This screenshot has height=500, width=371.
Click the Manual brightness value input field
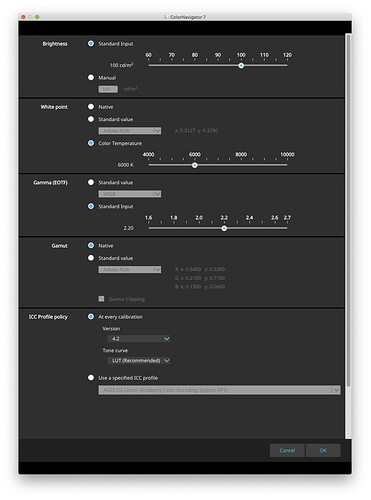pos(108,89)
